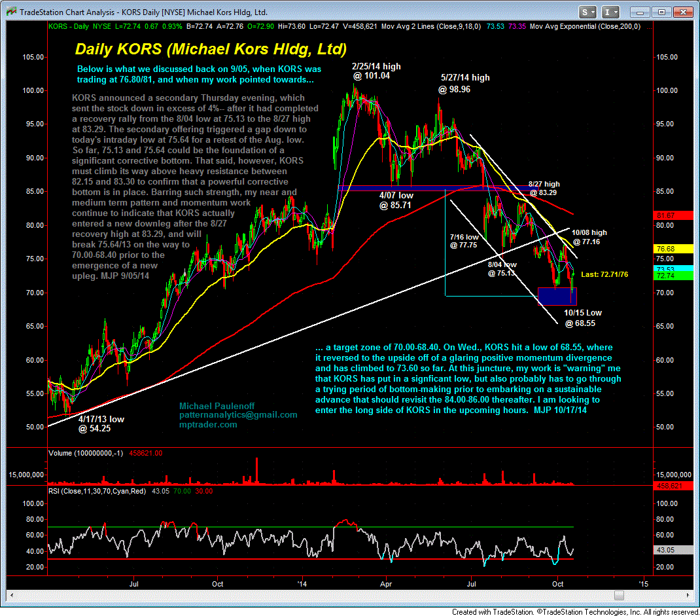
Task: Click the "L=72.74" last price value
Action: 128,26
